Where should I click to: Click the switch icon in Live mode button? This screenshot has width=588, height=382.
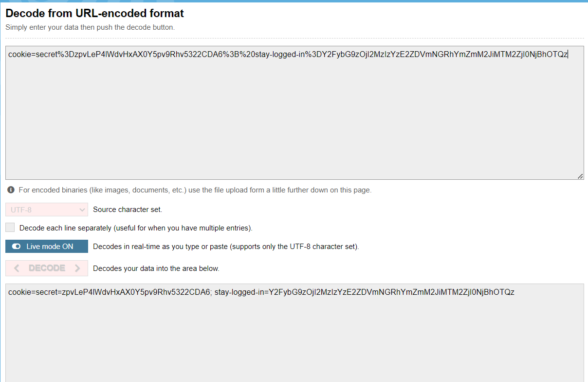[x=17, y=247]
